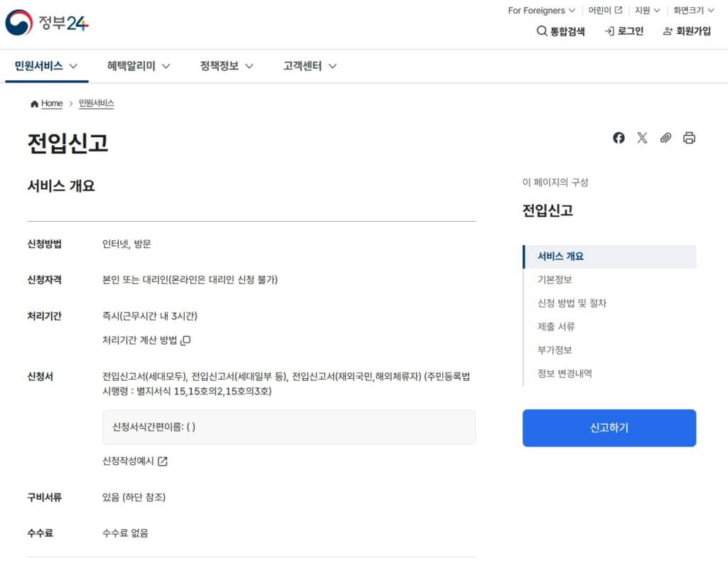The width and height of the screenshot is (728, 563).
Task: Open the 로그인 login page
Action: (623, 31)
